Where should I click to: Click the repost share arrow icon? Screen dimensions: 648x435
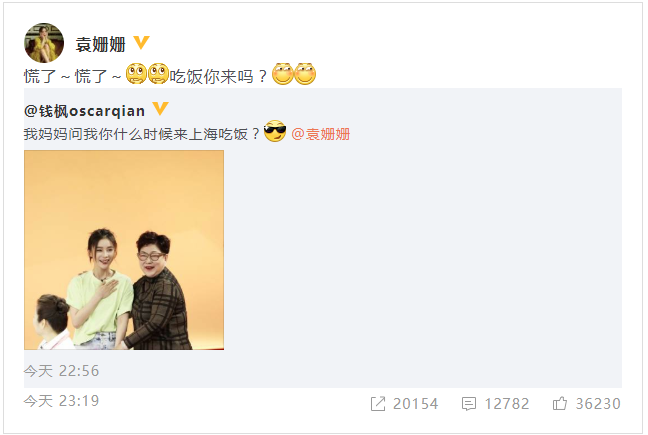378,404
